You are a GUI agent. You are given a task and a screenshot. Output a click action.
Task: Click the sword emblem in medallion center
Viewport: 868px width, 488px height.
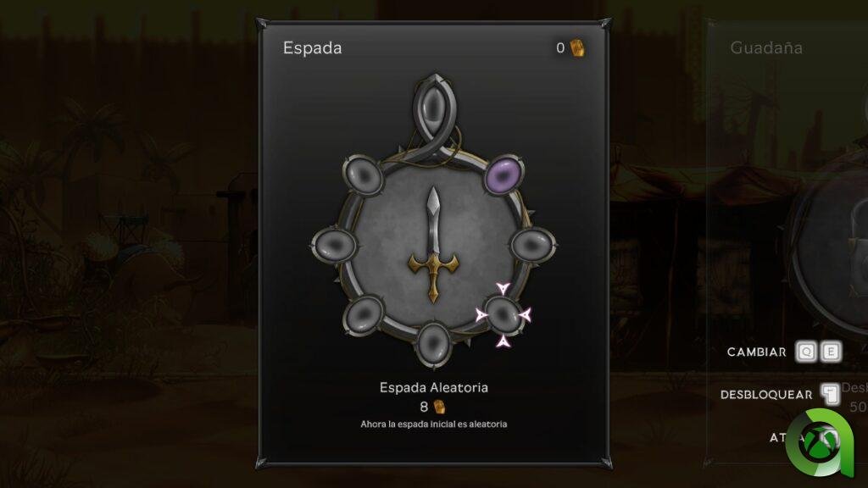(433, 245)
